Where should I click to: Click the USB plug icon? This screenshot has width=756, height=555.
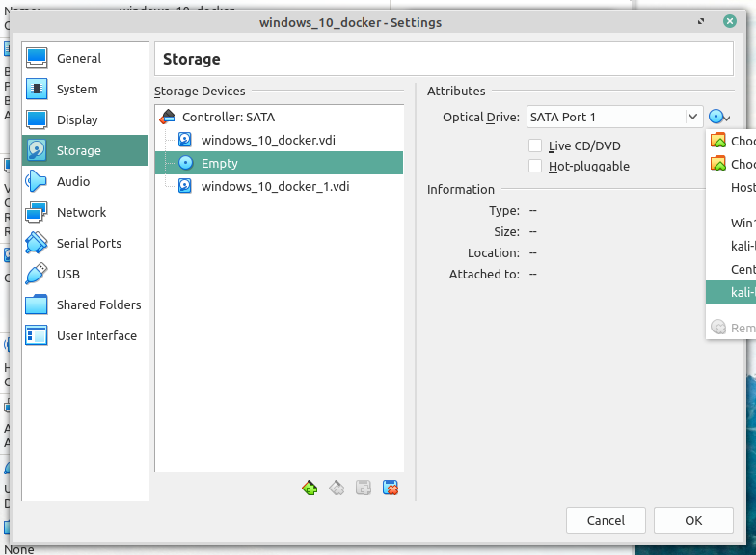37,274
